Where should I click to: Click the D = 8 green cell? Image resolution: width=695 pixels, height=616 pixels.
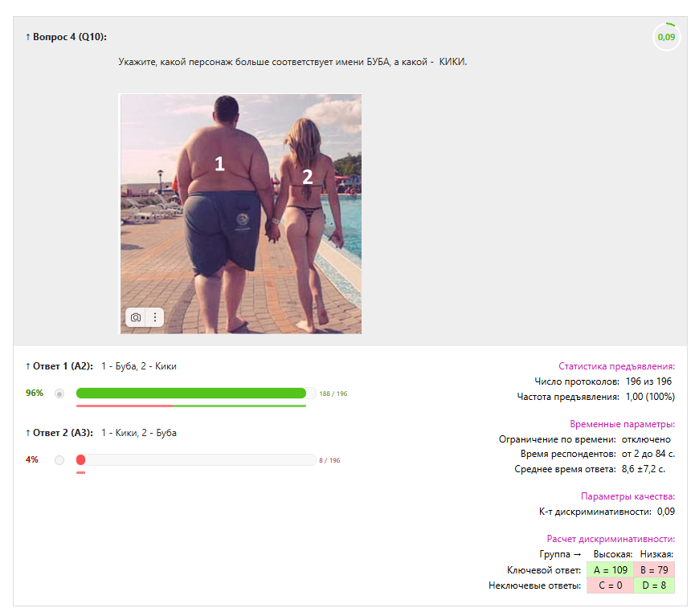point(654,585)
